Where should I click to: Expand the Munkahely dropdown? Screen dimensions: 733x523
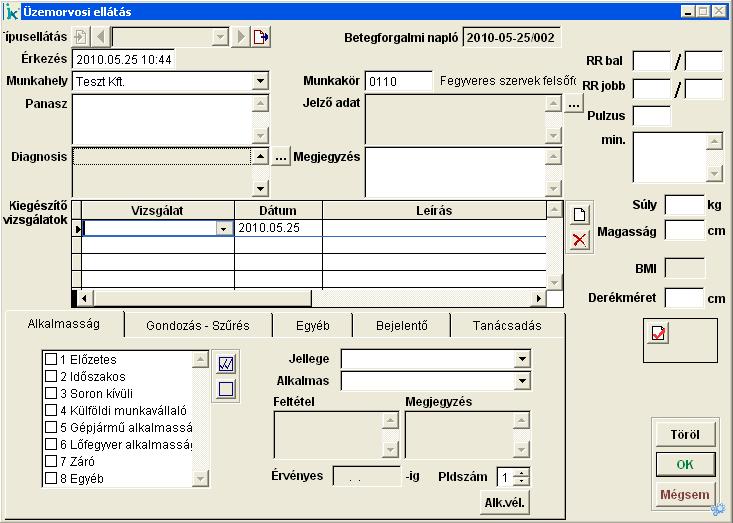point(260,81)
